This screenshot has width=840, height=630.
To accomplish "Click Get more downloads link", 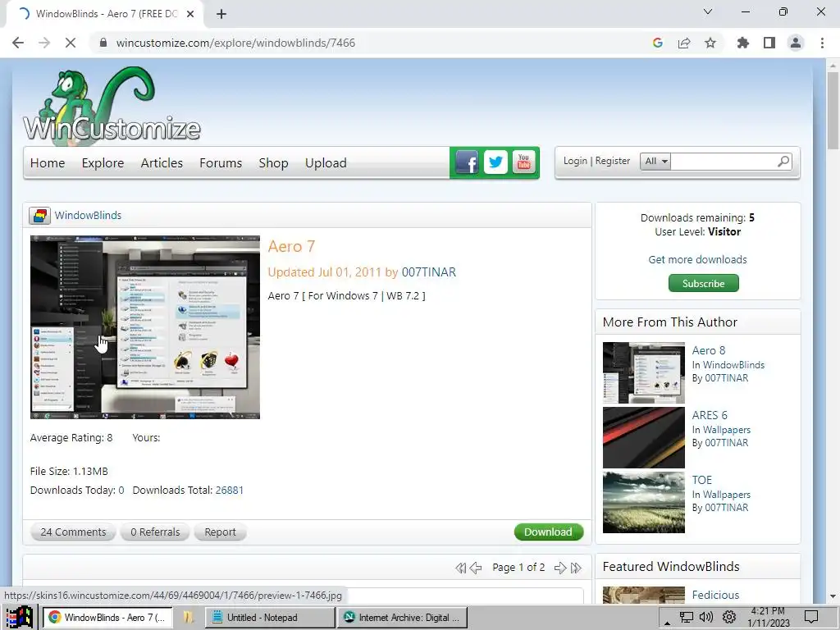I will click(x=697, y=259).
